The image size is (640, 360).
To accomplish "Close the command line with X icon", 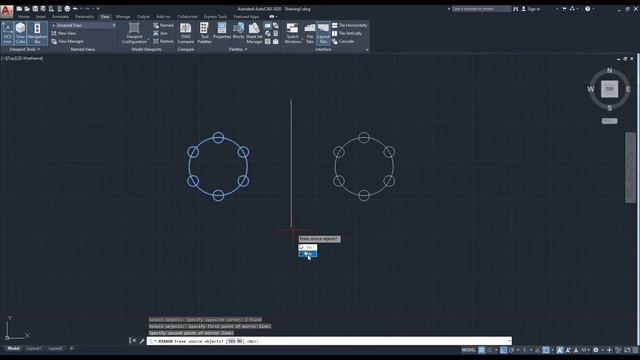I will [133, 341].
